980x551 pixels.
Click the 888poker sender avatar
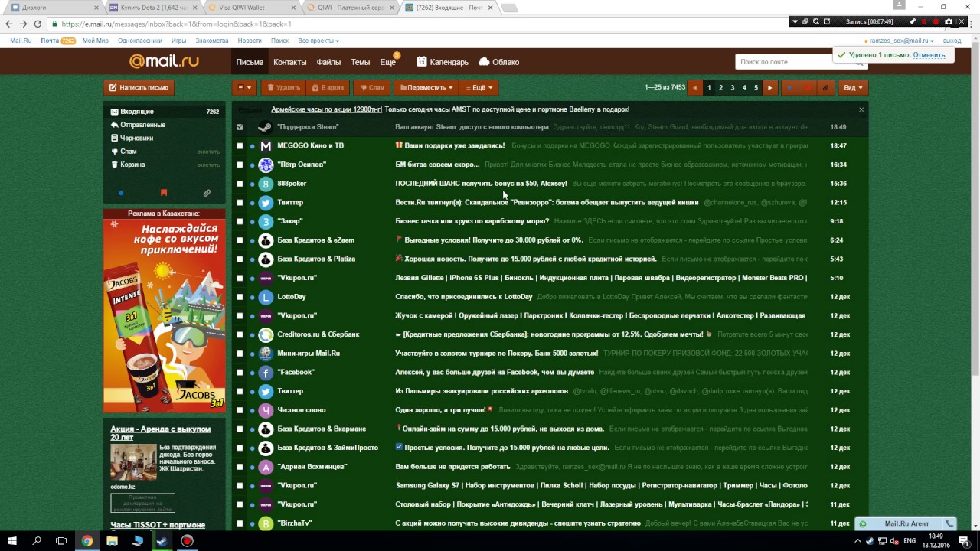[x=266, y=184]
